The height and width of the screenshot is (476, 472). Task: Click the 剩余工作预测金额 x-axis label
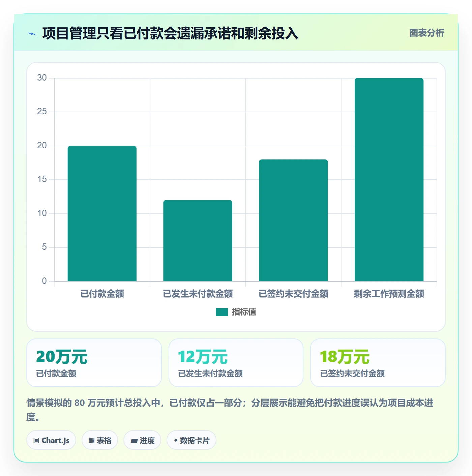(x=389, y=294)
